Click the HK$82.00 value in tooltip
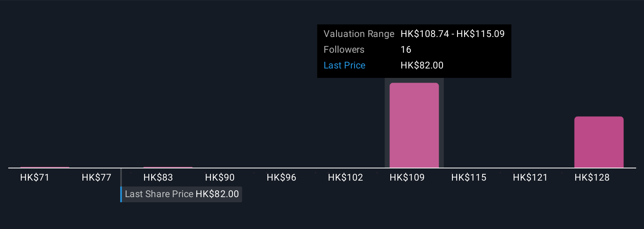The image size is (644, 229). point(422,65)
